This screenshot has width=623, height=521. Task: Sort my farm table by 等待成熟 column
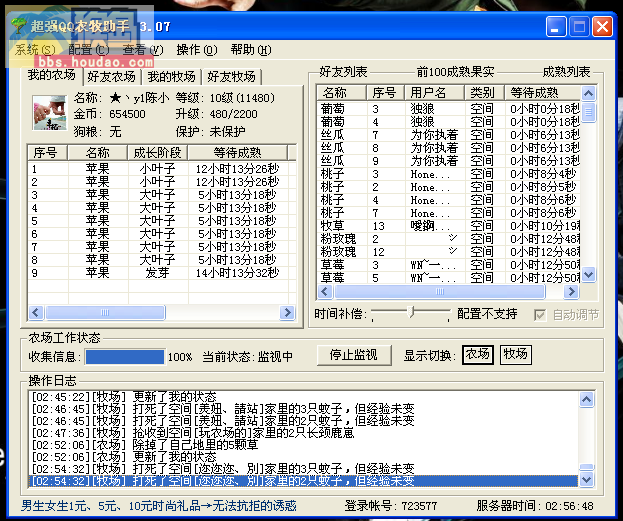coord(238,153)
